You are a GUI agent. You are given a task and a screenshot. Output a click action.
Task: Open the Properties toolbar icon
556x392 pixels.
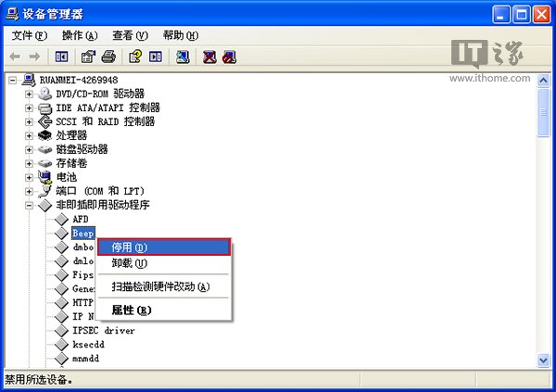click(x=88, y=57)
